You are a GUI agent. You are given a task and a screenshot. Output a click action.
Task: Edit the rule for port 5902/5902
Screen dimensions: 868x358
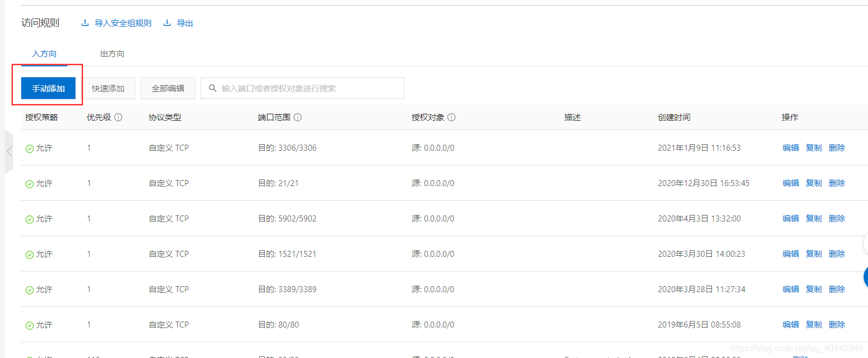[x=791, y=218]
